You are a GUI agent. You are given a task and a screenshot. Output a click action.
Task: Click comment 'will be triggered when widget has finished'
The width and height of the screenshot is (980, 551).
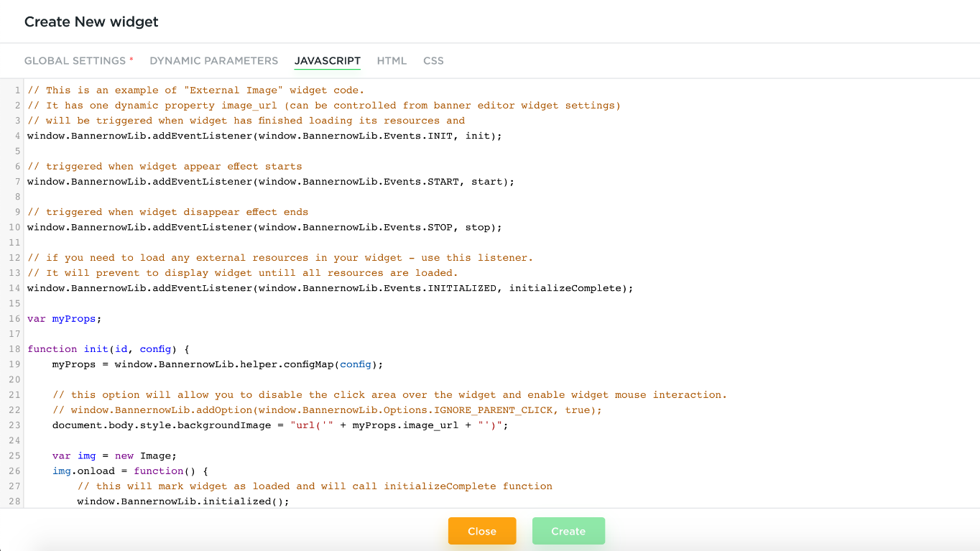(x=246, y=121)
